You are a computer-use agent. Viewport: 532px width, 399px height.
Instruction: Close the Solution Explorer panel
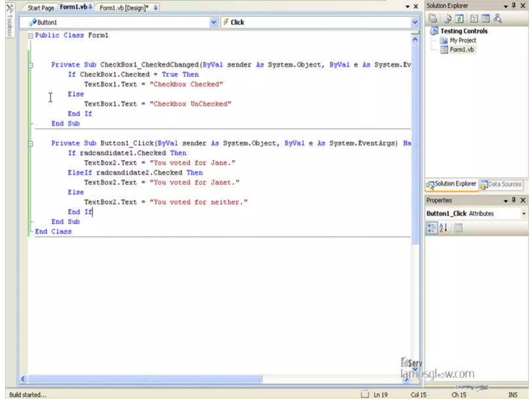click(523, 6)
